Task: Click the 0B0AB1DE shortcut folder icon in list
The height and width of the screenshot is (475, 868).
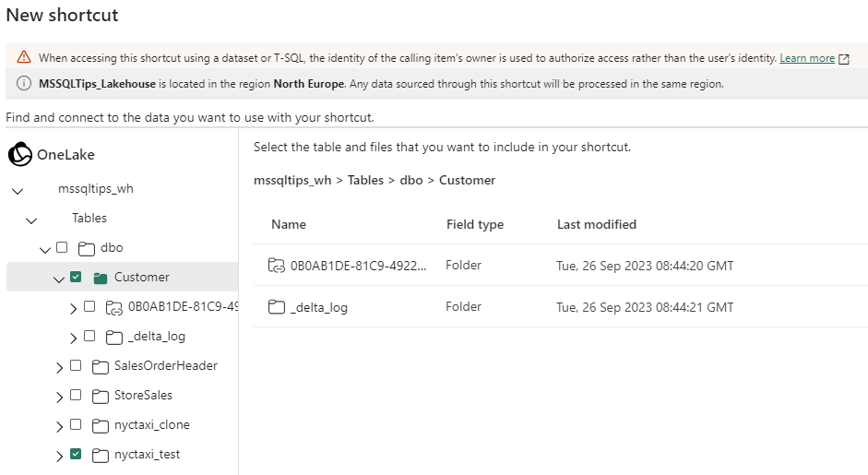Action: (276, 266)
